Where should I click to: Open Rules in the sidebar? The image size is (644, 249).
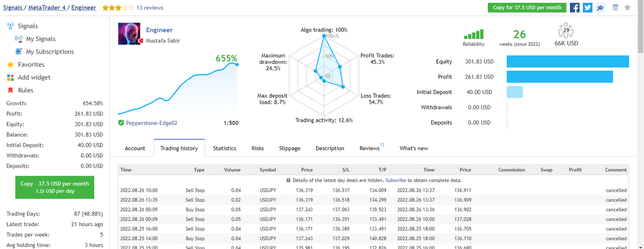[26, 90]
